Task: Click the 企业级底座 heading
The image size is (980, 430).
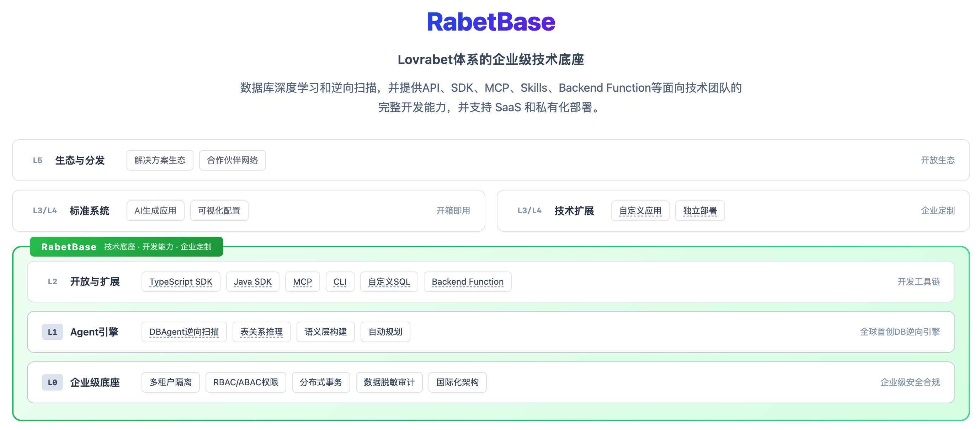Action: point(95,382)
